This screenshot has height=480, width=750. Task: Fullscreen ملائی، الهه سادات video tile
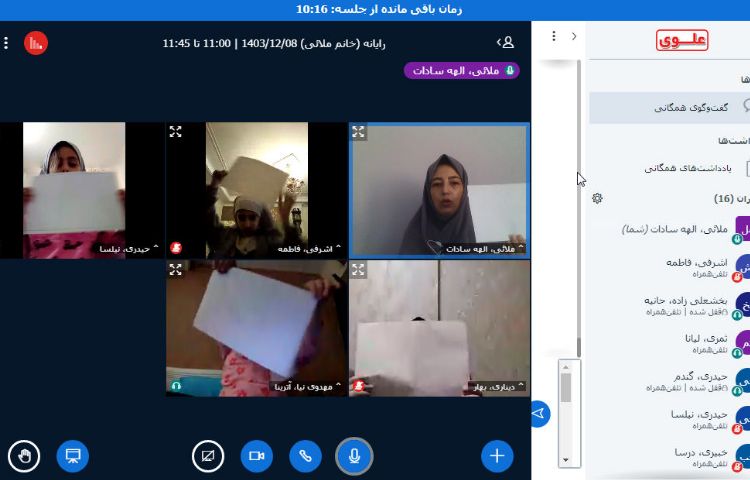(358, 131)
